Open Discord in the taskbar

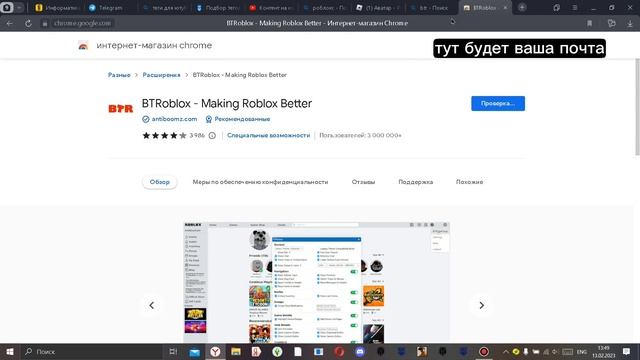[x=360, y=351]
